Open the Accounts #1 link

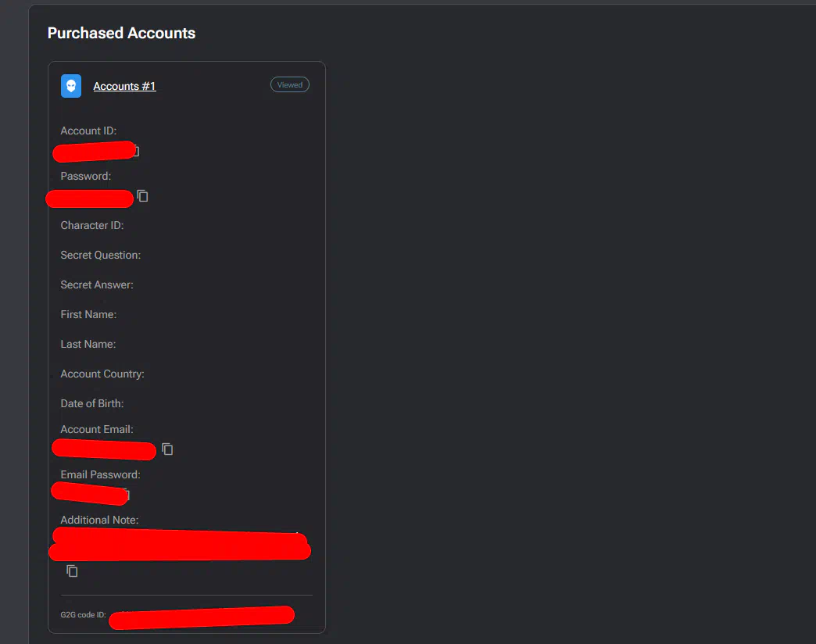tap(124, 86)
